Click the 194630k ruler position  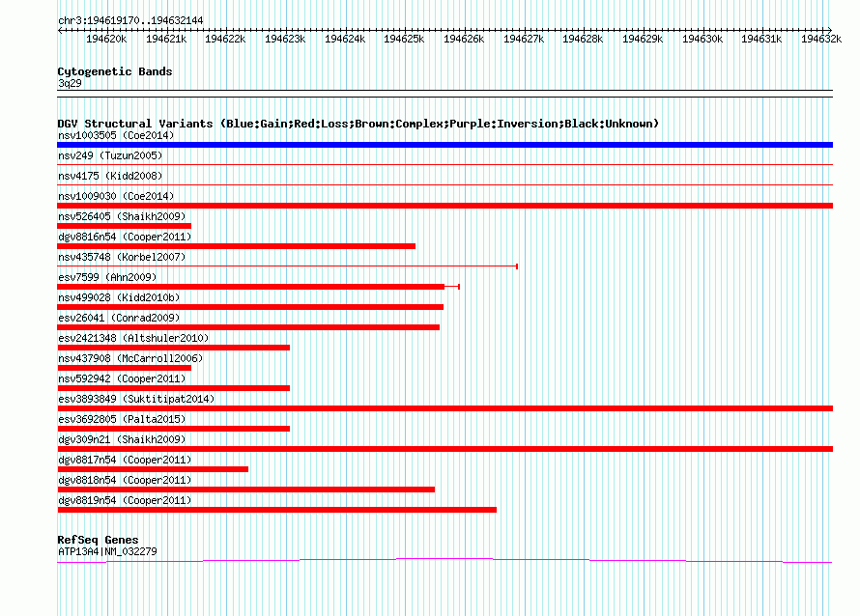(x=702, y=39)
